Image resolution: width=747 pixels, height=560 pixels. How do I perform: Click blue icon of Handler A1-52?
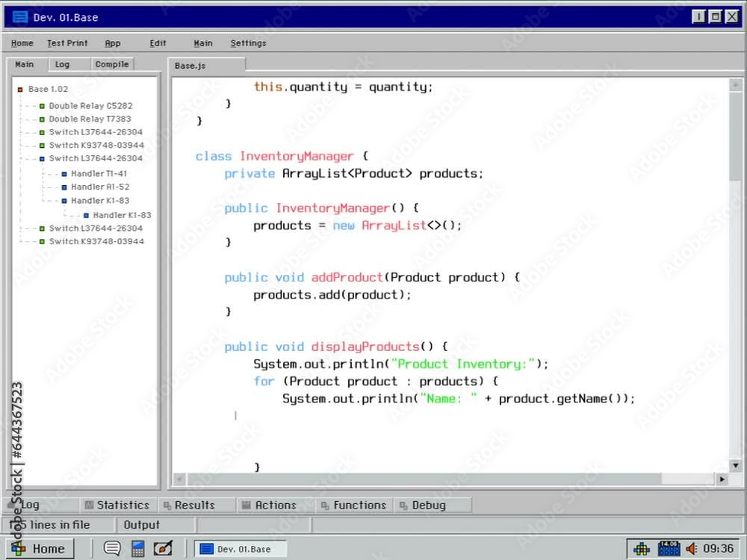pos(64,187)
